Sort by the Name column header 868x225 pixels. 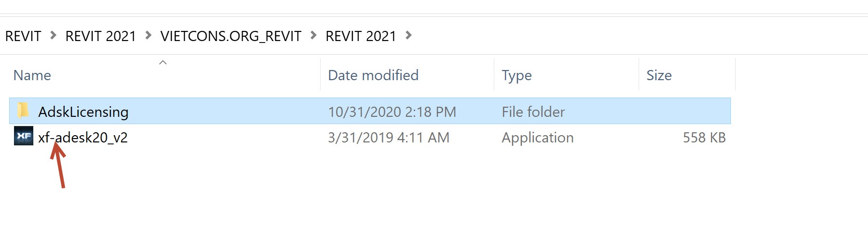[32, 75]
